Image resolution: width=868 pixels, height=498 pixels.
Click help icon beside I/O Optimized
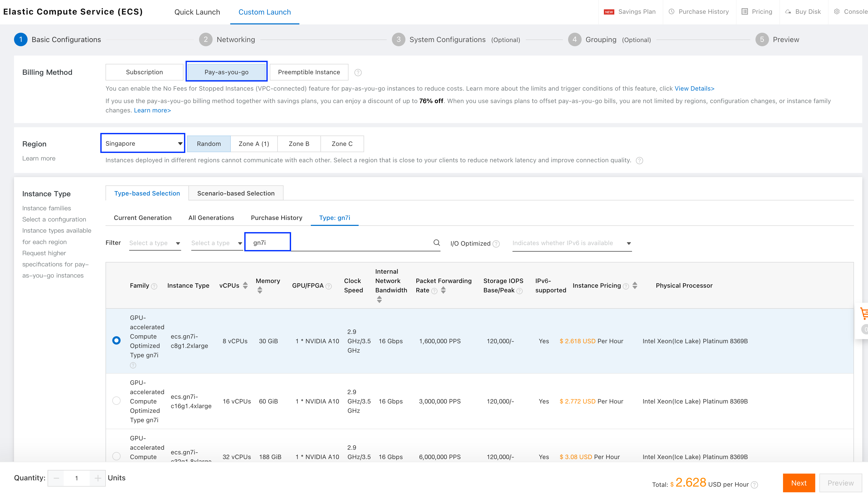(x=496, y=244)
